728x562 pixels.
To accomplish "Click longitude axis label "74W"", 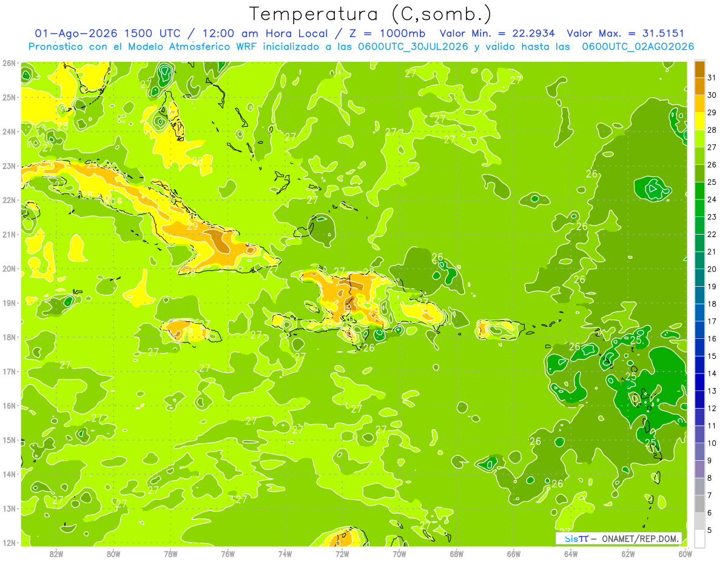I will click(x=285, y=554).
